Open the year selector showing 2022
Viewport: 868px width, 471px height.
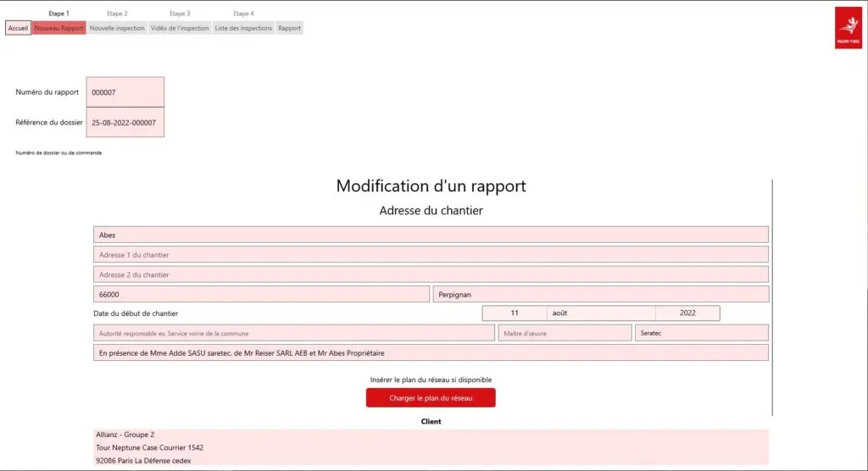click(687, 313)
